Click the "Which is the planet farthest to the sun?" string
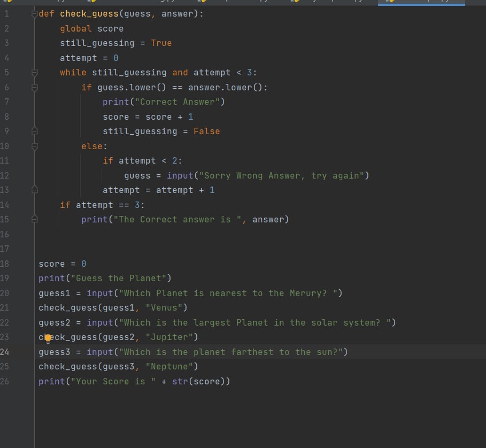This screenshot has height=448, width=486. click(230, 352)
